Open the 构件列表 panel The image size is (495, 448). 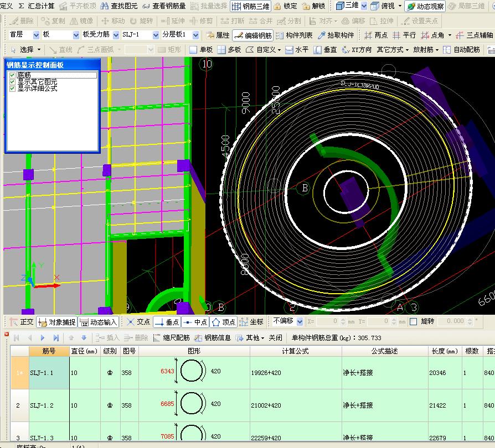(x=294, y=35)
